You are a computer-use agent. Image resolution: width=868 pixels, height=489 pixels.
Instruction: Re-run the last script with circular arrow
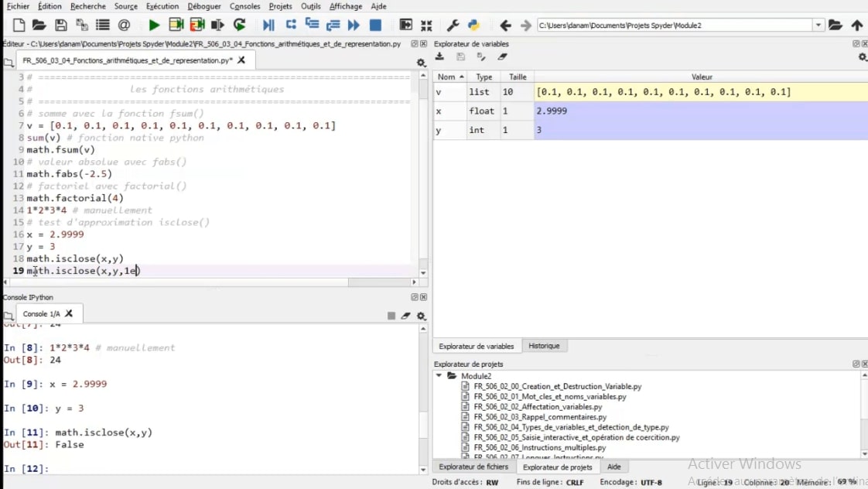click(x=239, y=24)
